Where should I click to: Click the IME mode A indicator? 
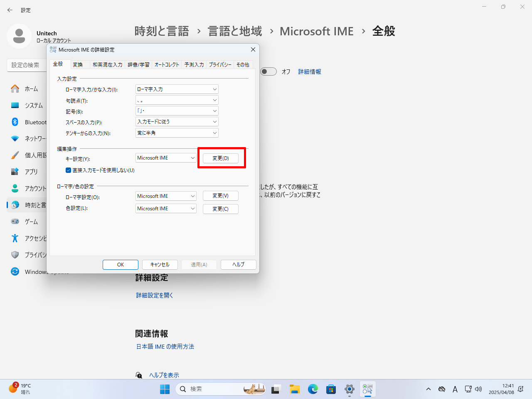[x=455, y=389]
